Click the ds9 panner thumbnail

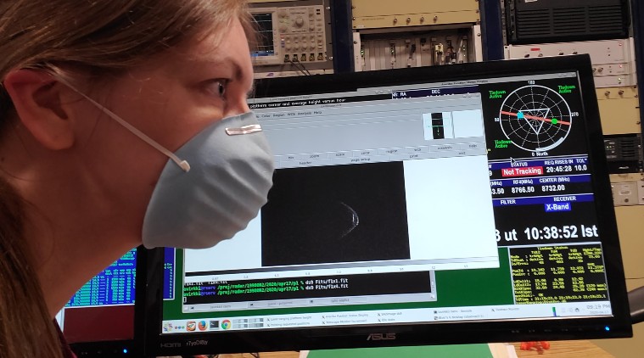(437, 125)
